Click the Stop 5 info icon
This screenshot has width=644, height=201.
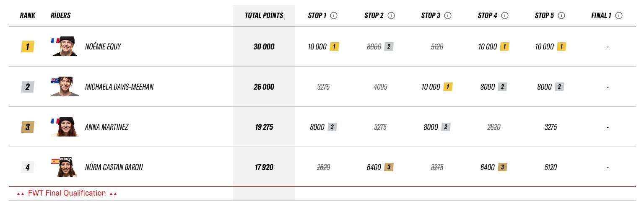click(x=561, y=15)
